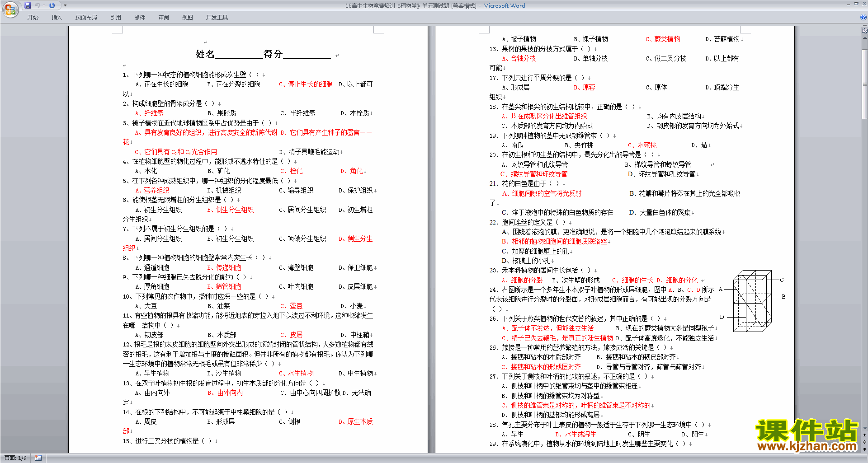Click the 得分 blank line in heading

307,55
